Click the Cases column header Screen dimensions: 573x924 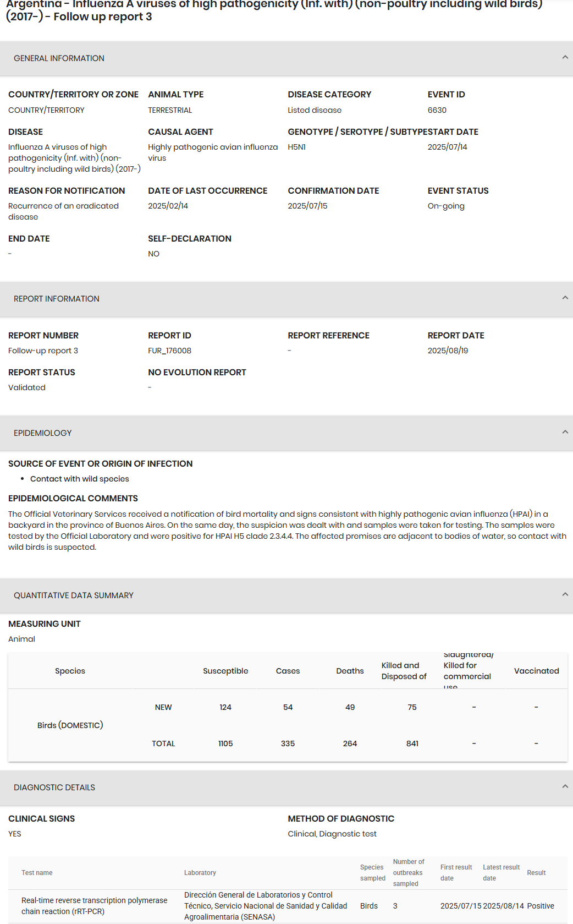click(288, 671)
